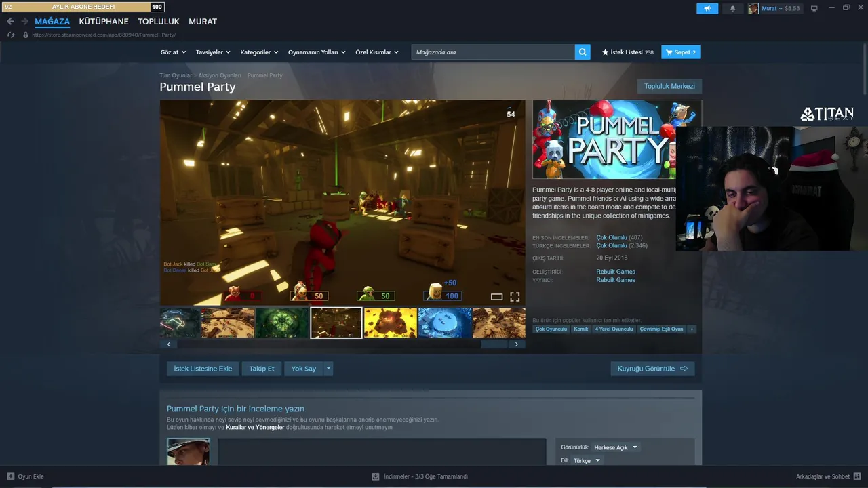
Task: Open the Sepet cart button
Action: click(681, 52)
